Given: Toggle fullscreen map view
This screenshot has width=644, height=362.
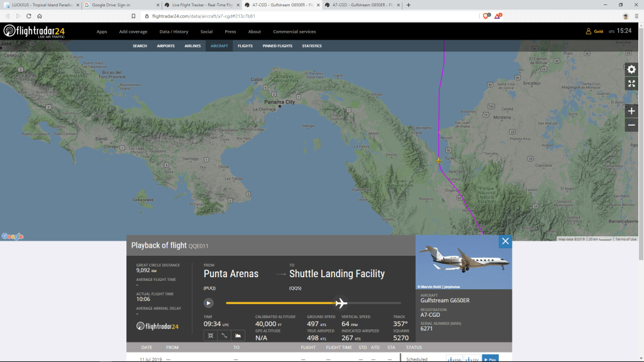Looking at the screenshot, I should 631,84.
